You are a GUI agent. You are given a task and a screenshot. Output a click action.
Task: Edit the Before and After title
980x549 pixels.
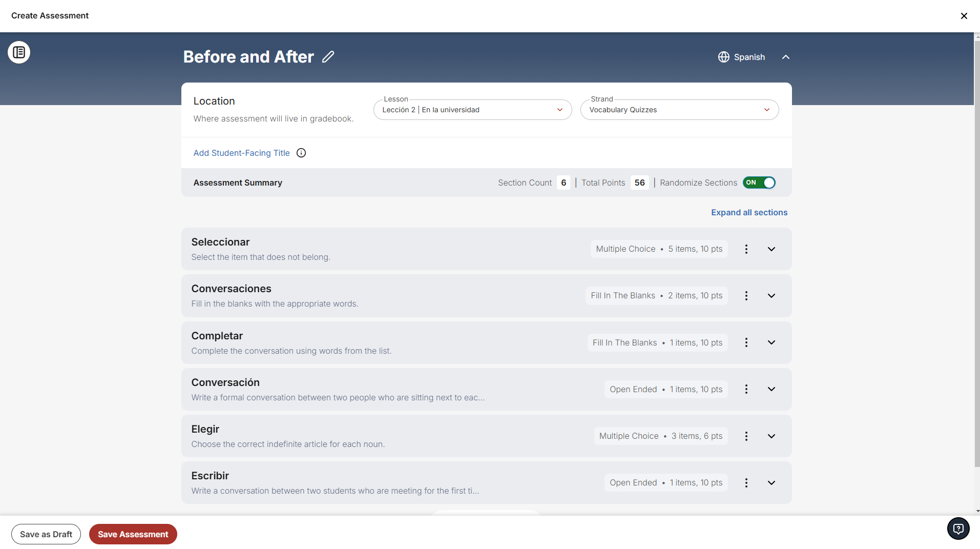(x=328, y=57)
